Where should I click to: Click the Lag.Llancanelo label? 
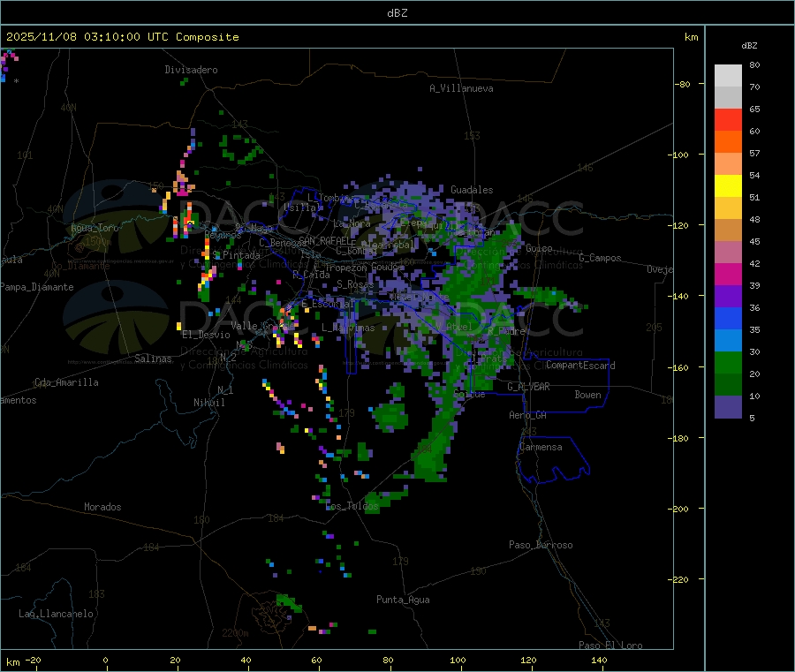click(56, 614)
